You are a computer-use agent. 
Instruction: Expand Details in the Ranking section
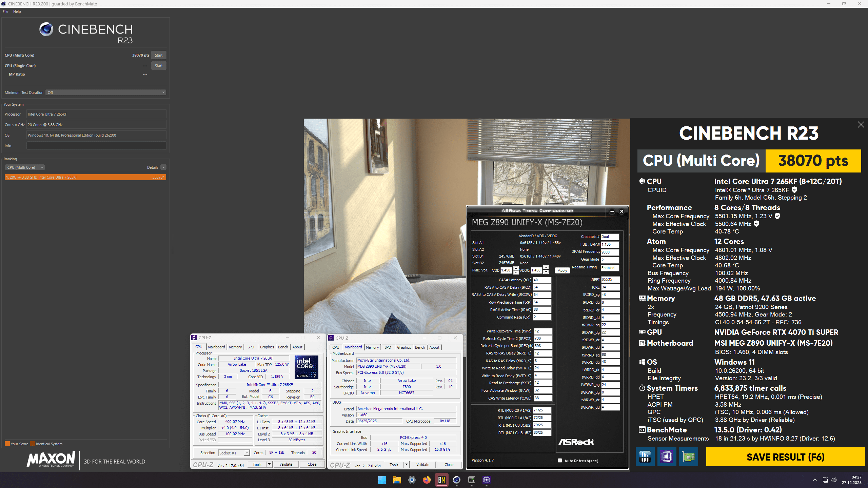163,167
